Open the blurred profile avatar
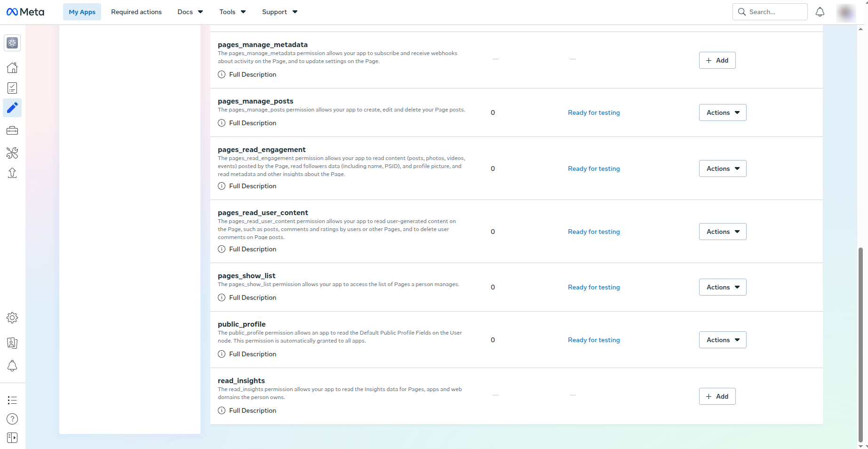Image resolution: width=868 pixels, height=449 pixels. click(x=846, y=12)
